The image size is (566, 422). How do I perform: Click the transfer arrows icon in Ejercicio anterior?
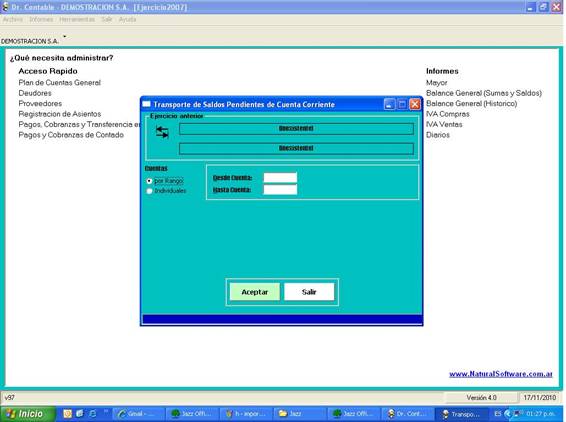coord(162,132)
